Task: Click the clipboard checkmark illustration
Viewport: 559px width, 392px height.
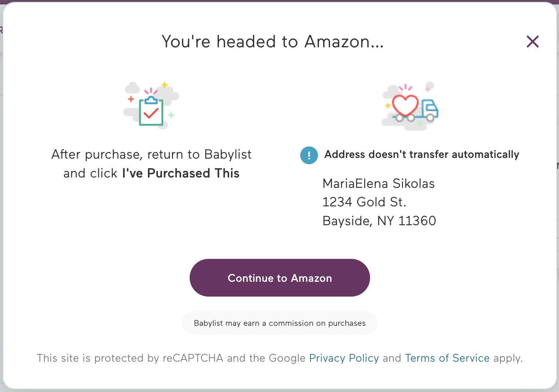Action: [x=151, y=105]
